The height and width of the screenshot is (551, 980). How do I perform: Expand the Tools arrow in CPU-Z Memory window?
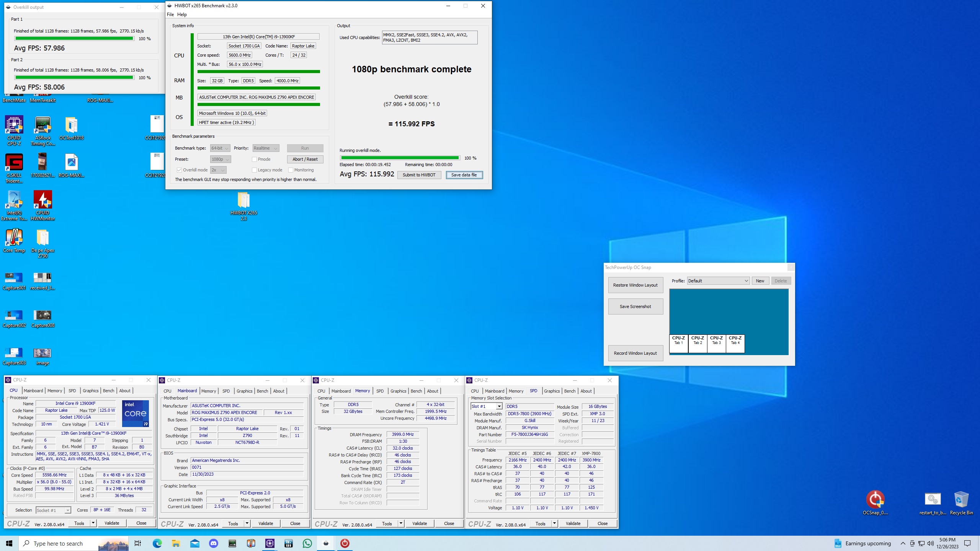click(x=401, y=523)
